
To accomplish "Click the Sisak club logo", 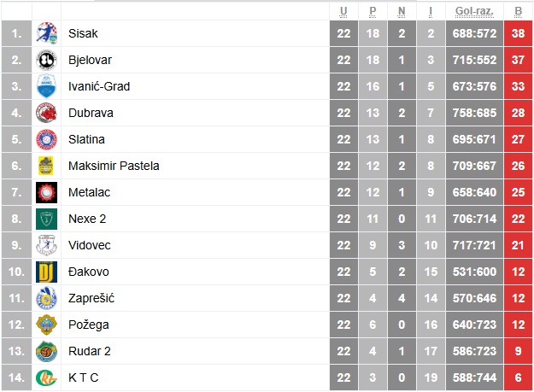I will point(46,34).
